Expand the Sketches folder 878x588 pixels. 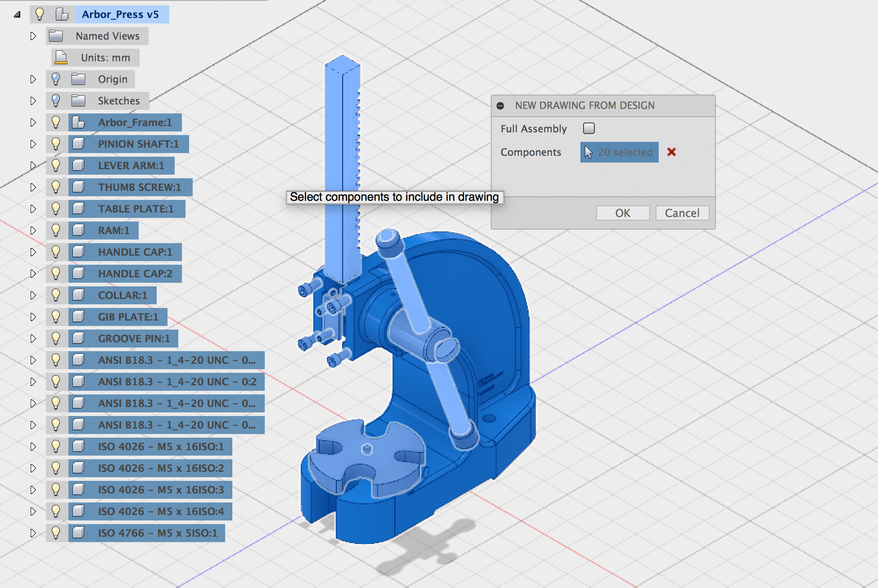(x=33, y=100)
